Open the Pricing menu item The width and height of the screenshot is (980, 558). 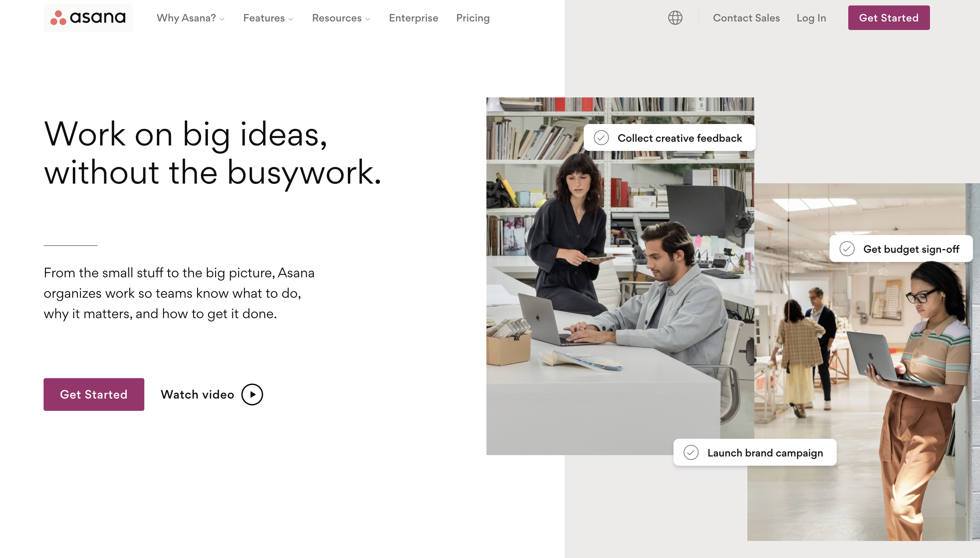(x=472, y=17)
